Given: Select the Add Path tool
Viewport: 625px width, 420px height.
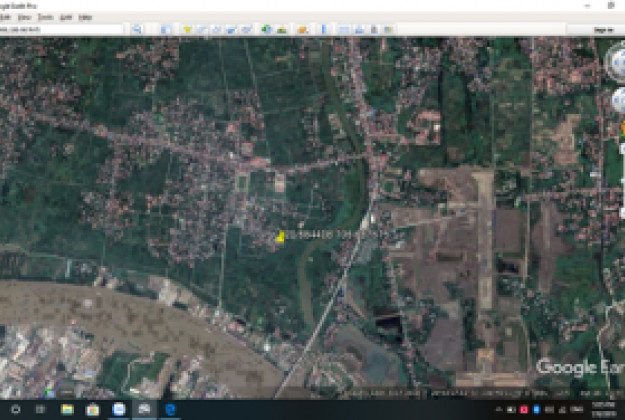Looking at the screenshot, I should click(216, 29).
